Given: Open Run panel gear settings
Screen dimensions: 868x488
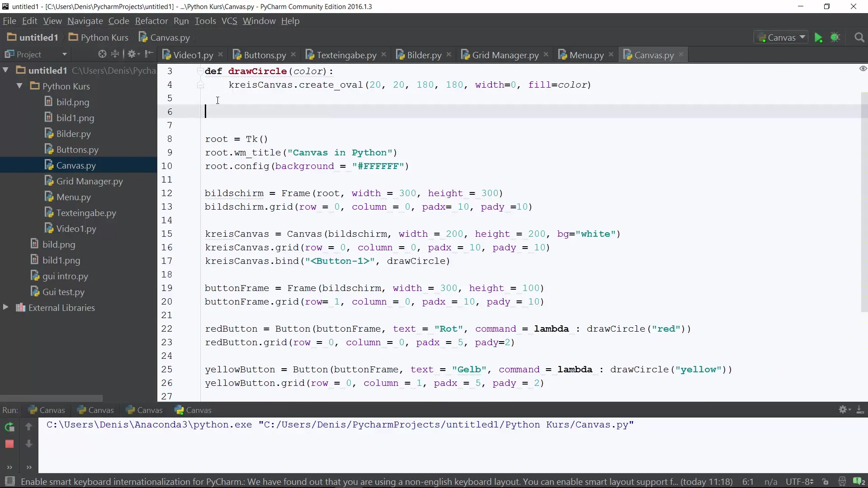Looking at the screenshot, I should point(844,409).
